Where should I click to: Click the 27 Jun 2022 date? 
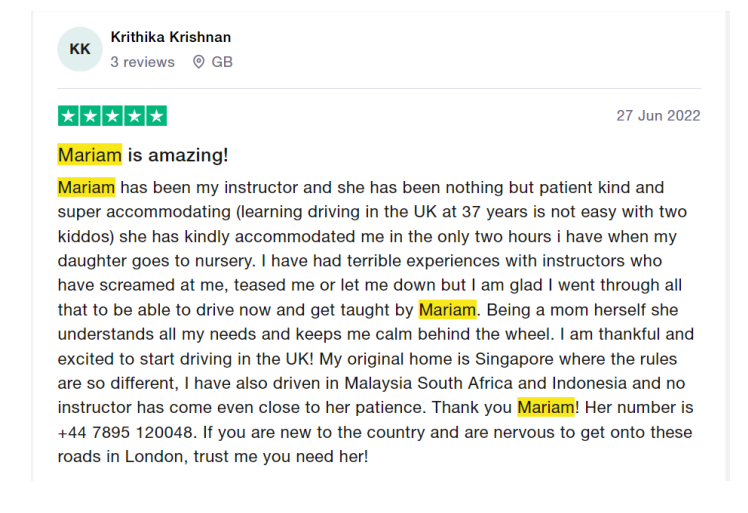658,115
